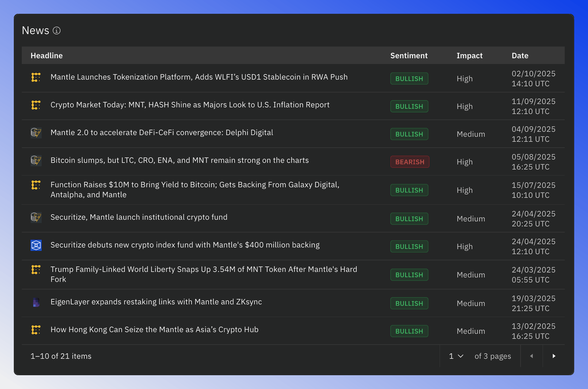The image size is (588, 389).
Task: Click date 02/10/2025 14:10 UTC
Action: click(533, 78)
